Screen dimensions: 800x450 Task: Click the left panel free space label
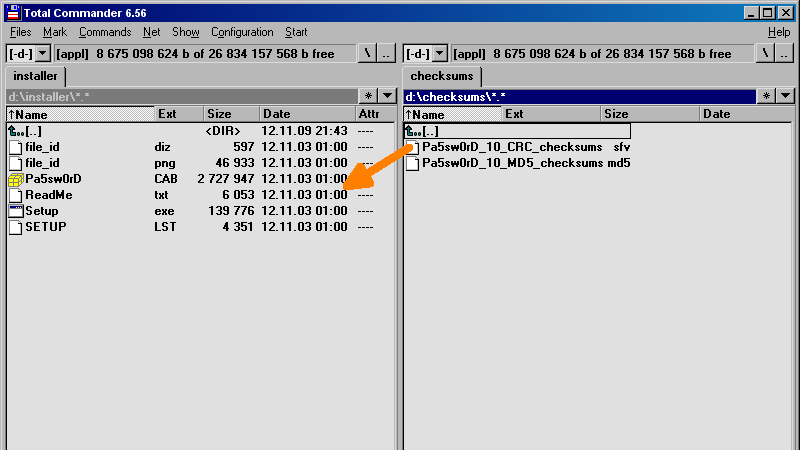tap(206, 54)
